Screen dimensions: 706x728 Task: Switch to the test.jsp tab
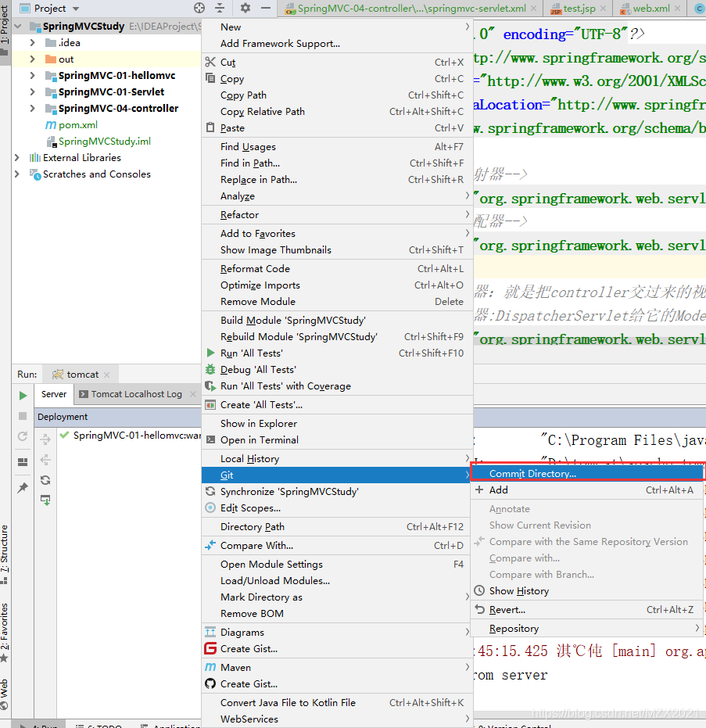pos(579,9)
